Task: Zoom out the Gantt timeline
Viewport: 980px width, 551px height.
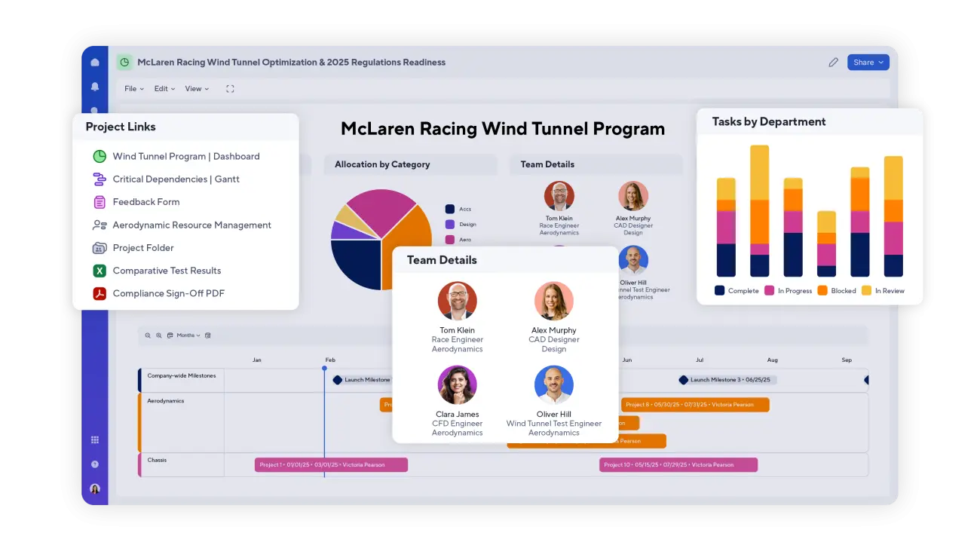Action: (148, 335)
